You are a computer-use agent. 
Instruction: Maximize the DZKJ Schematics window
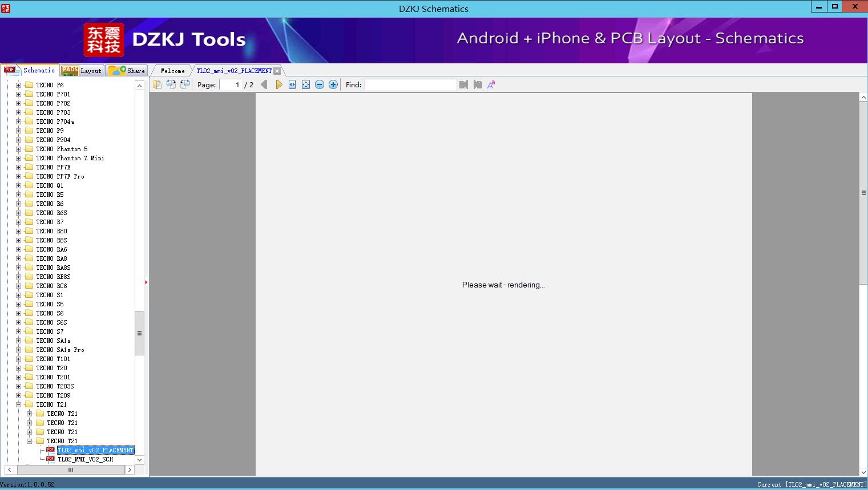(x=835, y=6)
